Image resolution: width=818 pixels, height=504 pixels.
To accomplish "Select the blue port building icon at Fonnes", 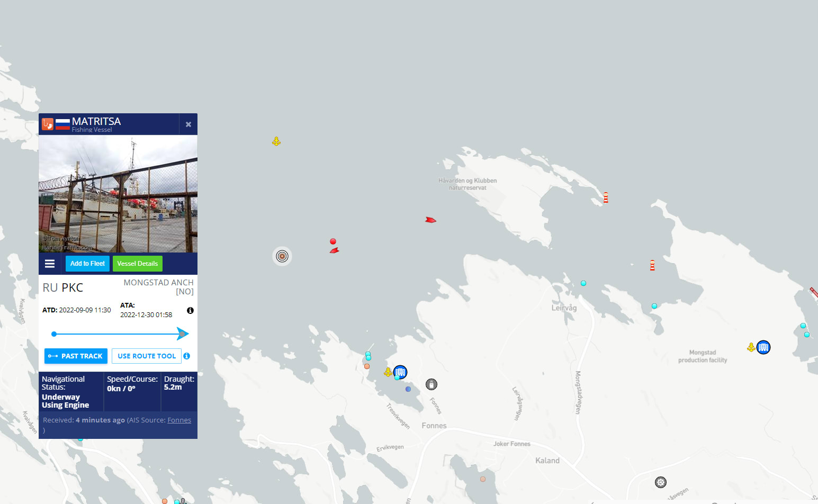I will [x=401, y=372].
